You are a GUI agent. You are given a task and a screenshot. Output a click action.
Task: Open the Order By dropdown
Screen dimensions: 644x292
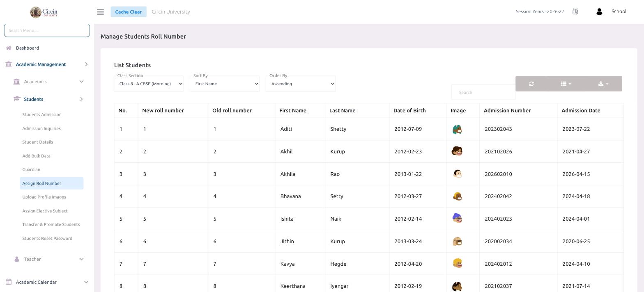click(301, 84)
